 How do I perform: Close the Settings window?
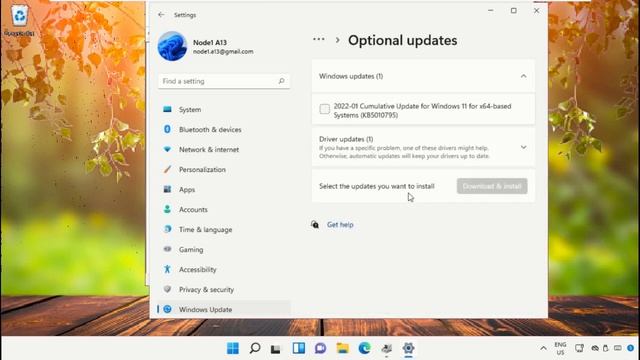click(x=536, y=11)
